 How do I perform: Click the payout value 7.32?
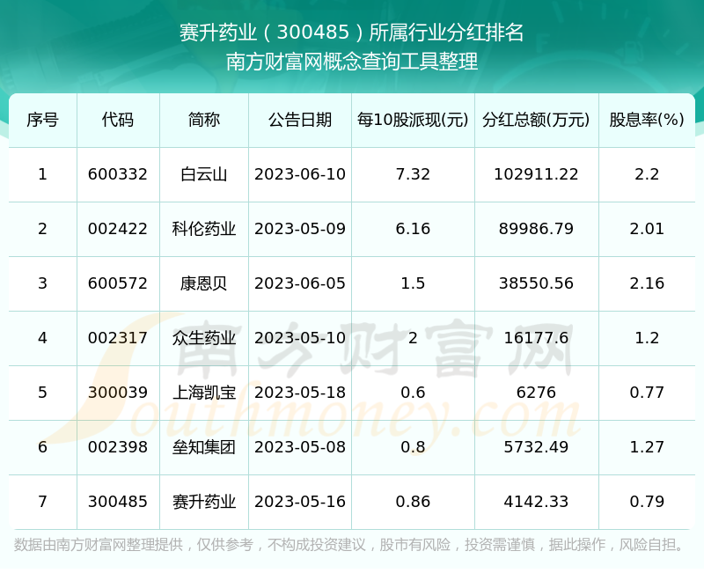pos(413,174)
